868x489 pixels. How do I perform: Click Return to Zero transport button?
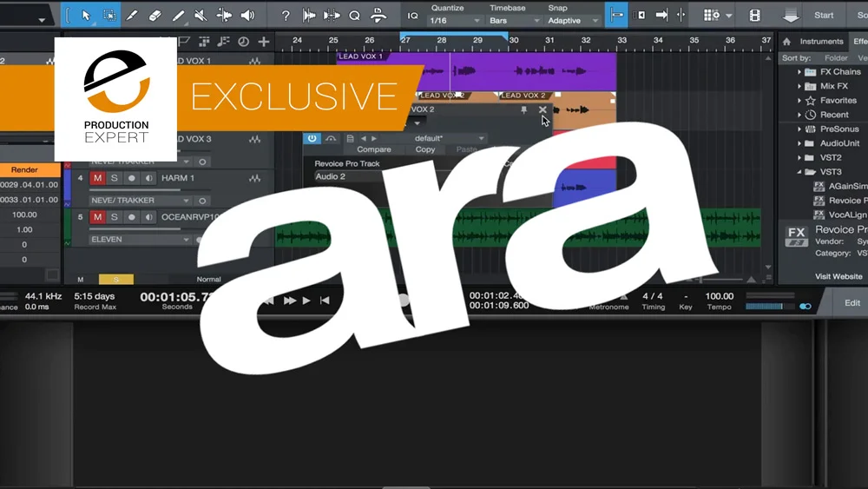pyautogui.click(x=325, y=301)
